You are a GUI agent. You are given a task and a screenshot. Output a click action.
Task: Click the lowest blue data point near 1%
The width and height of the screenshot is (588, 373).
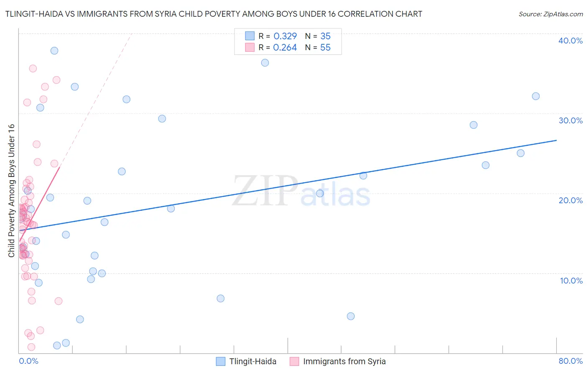coord(57,345)
